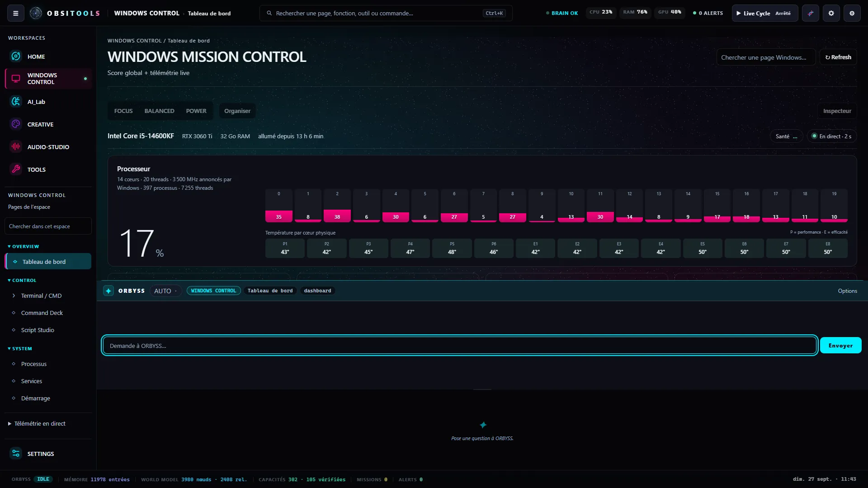Click the Envoyer button
This screenshot has width=868, height=488.
tap(840, 345)
